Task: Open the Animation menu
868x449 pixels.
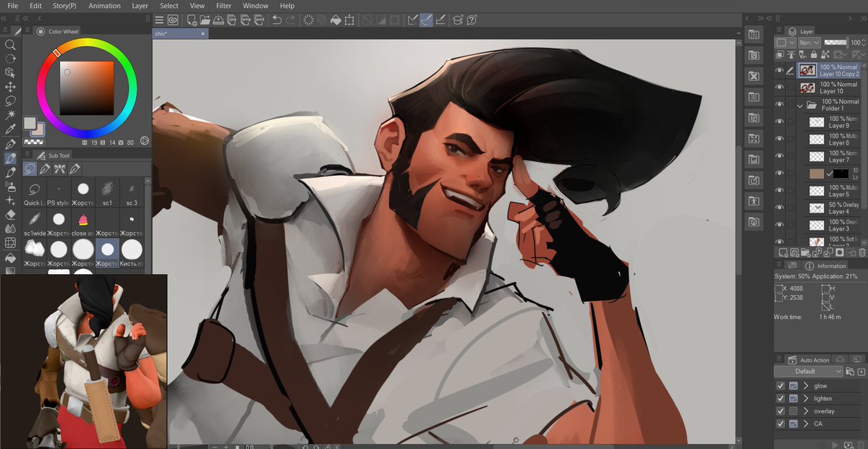Action: coord(104,6)
